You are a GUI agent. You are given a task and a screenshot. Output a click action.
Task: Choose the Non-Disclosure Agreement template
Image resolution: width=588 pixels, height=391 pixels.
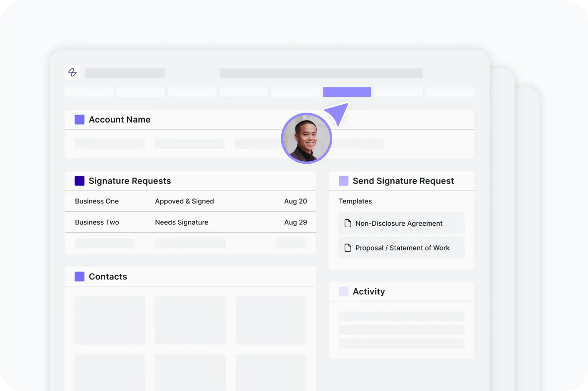click(402, 224)
